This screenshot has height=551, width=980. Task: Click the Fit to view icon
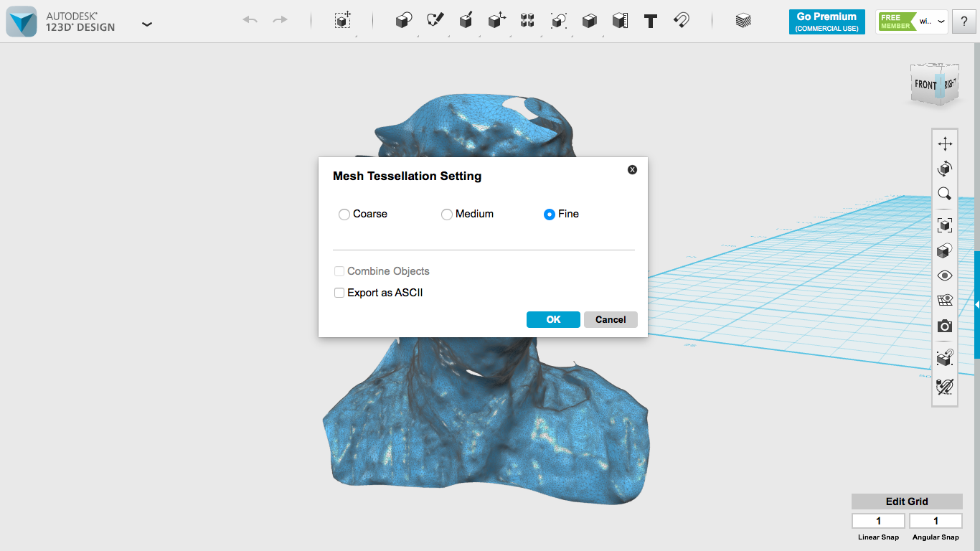pyautogui.click(x=945, y=225)
